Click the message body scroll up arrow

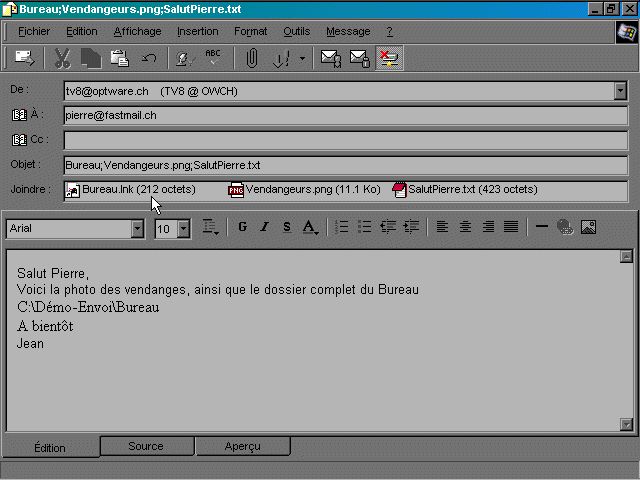[626, 257]
